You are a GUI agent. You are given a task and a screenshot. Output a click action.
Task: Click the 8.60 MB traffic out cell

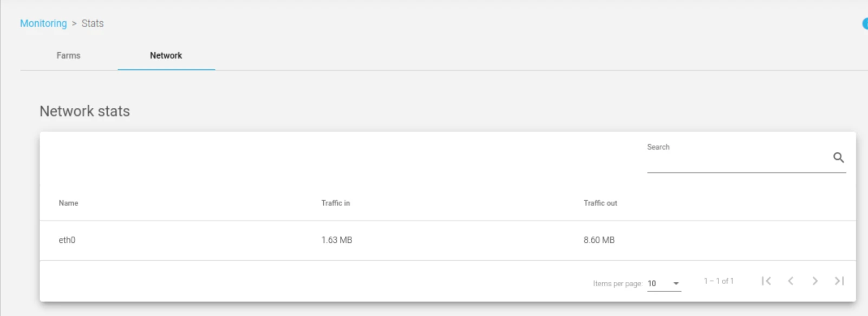599,240
